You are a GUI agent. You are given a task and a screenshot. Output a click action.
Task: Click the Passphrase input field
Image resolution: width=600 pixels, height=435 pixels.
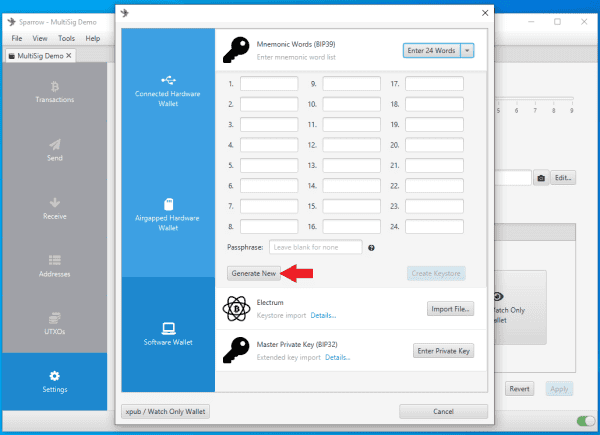pyautogui.click(x=316, y=247)
